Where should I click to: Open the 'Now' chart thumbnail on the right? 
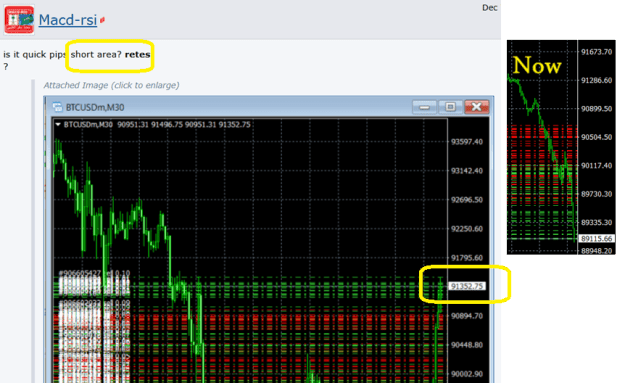[x=561, y=147]
